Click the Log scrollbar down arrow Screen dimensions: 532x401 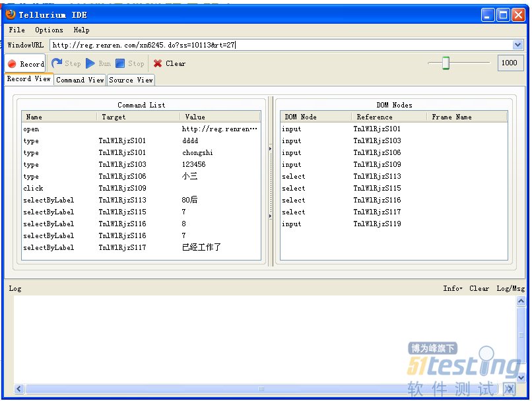coord(521,377)
